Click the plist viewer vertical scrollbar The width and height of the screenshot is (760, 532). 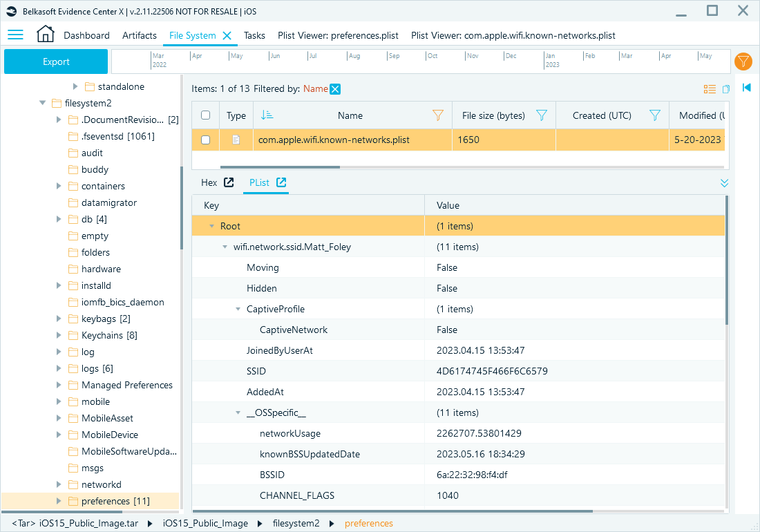tap(727, 260)
